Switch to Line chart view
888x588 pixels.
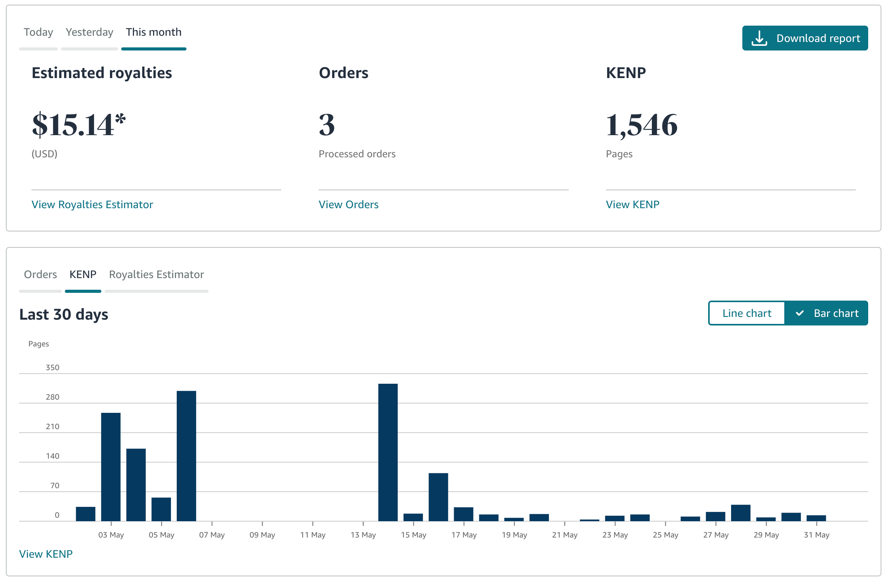[747, 313]
